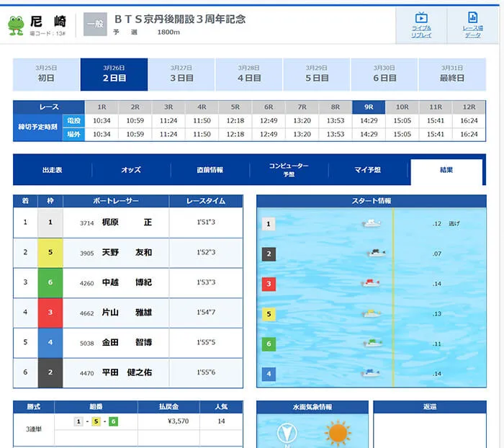Click the sun weather icon

tap(337, 434)
